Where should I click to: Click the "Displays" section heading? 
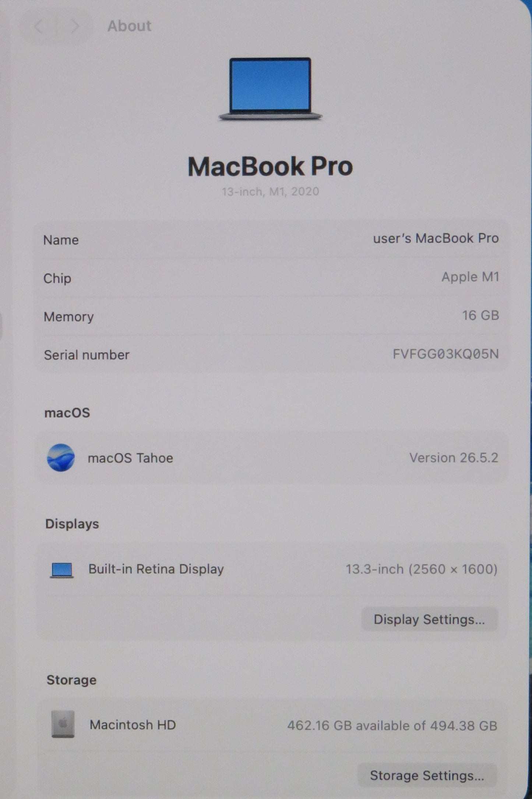tap(72, 524)
